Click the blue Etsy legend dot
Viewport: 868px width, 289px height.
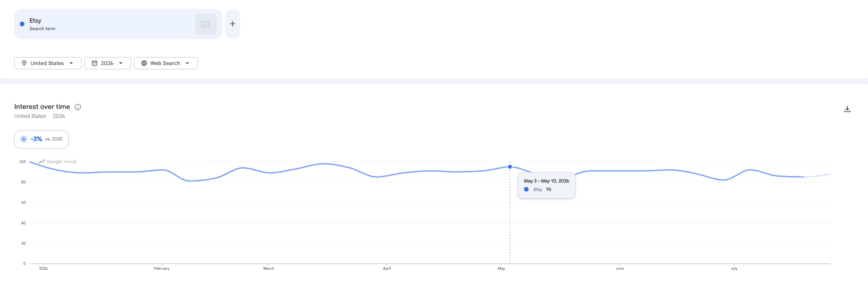[x=22, y=24]
